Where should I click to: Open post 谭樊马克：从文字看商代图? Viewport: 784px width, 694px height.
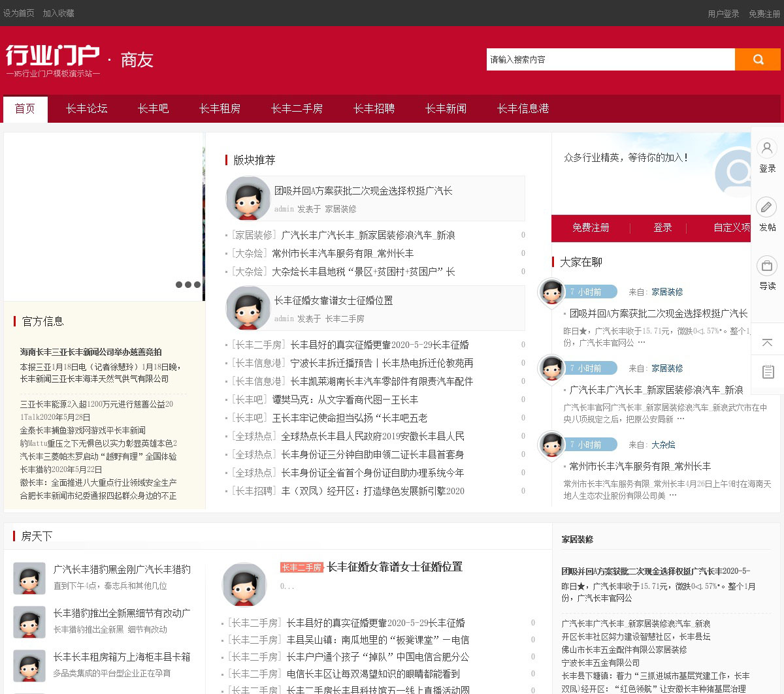coord(345,400)
